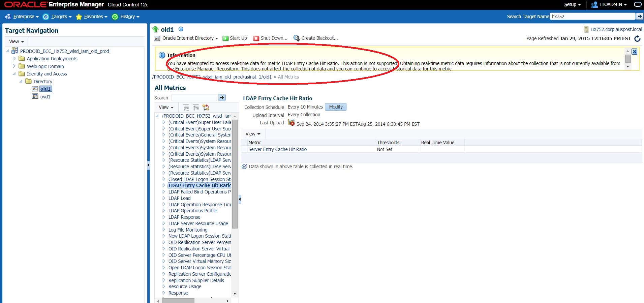Screen dimensions: 644x303
Task: Select ovd1 in the Directory tree
Action: (45, 97)
